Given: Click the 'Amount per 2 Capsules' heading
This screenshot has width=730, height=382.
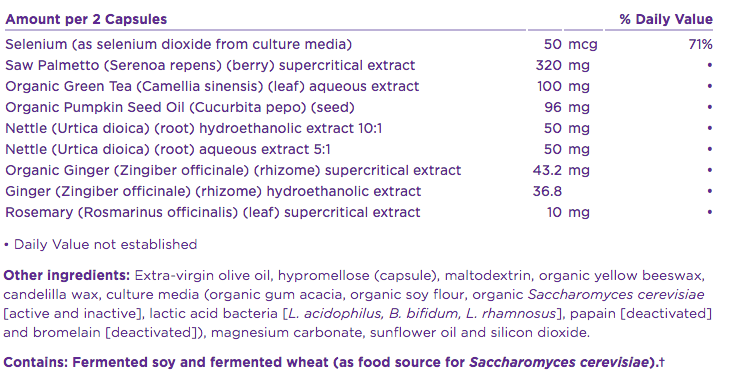Looking at the screenshot, I should click(x=86, y=19).
